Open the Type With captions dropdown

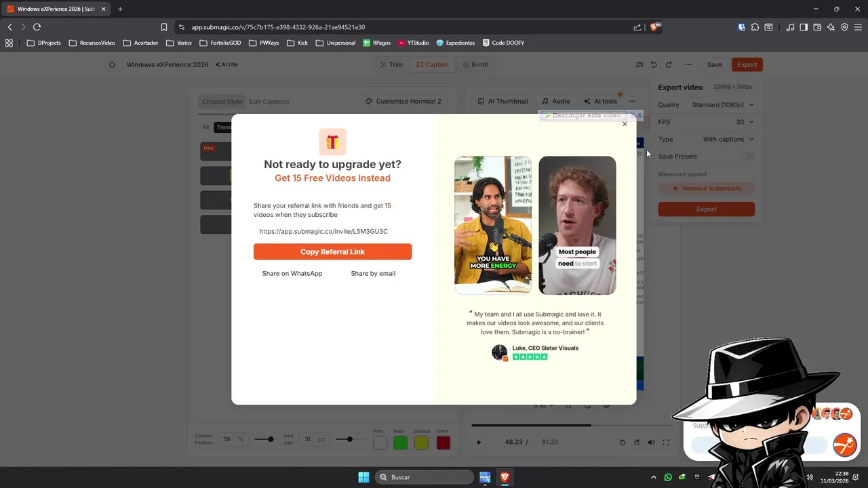click(x=728, y=139)
